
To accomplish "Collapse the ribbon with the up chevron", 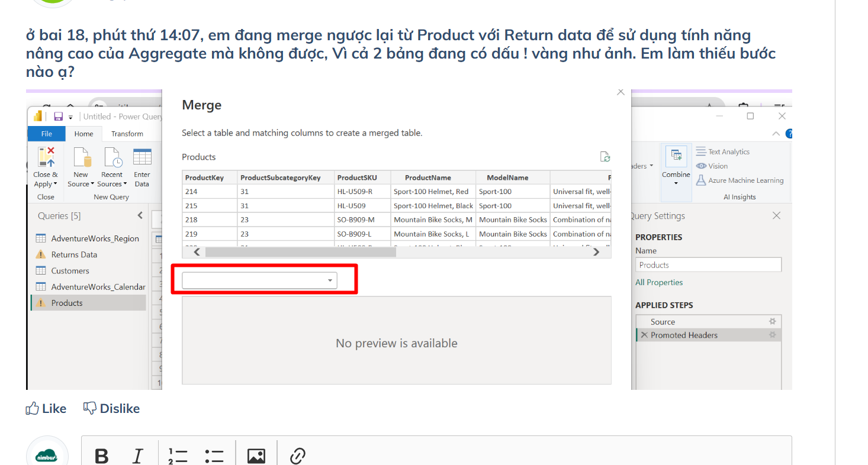I will point(776,134).
